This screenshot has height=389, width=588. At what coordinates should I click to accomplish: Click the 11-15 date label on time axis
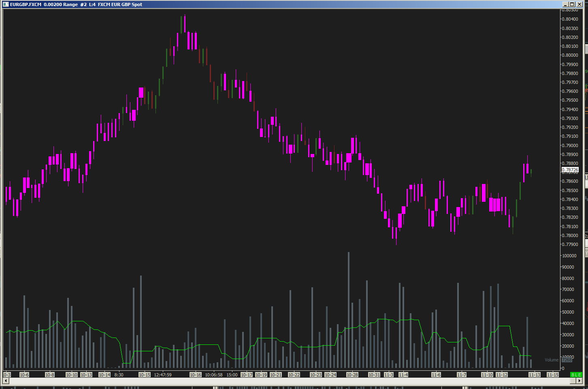click(553, 375)
